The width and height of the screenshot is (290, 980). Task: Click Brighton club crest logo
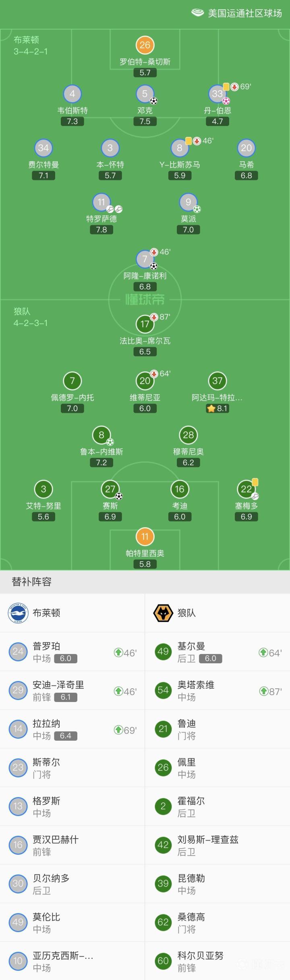click(18, 613)
